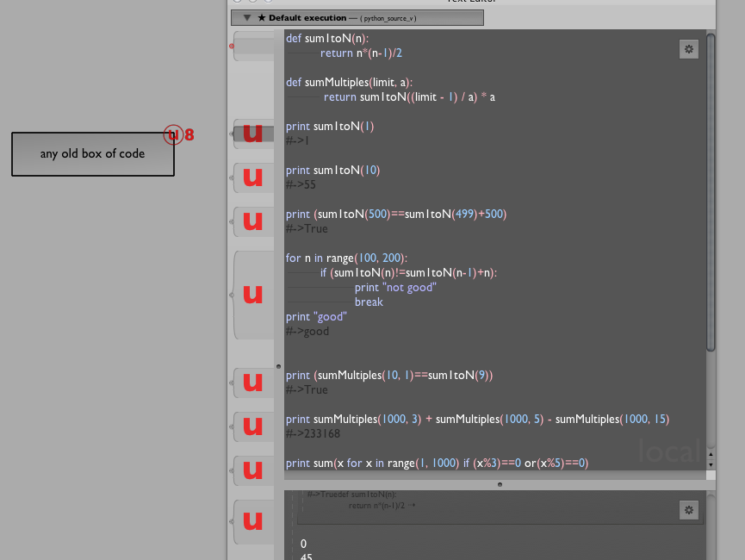Click the red circled u badge on box
Viewport: 745px width, 560px height.
coord(173,134)
